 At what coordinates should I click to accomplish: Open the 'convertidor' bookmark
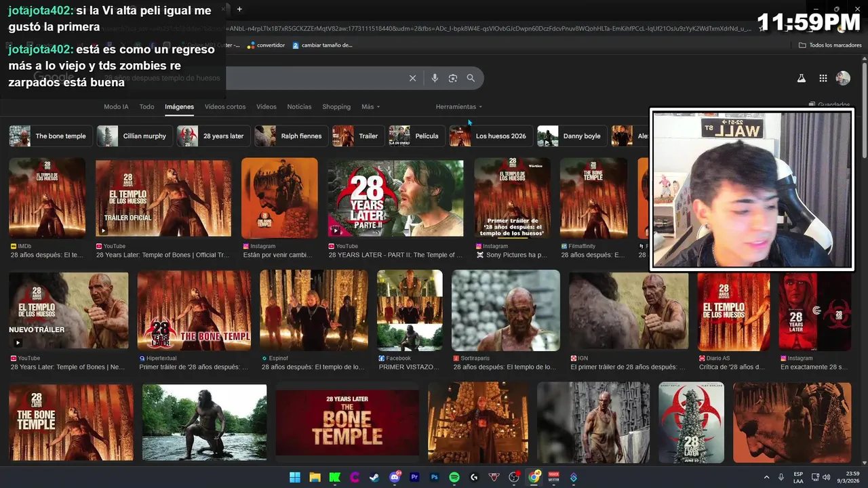(266, 45)
